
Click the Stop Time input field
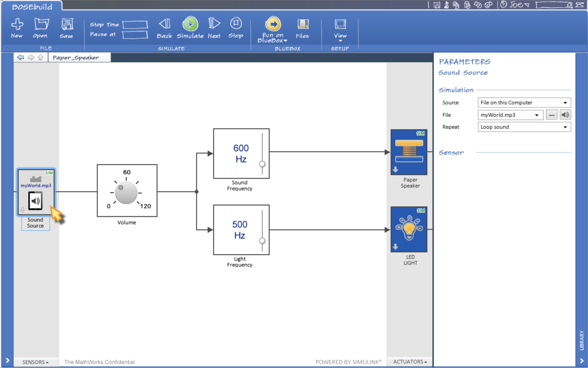(135, 24)
